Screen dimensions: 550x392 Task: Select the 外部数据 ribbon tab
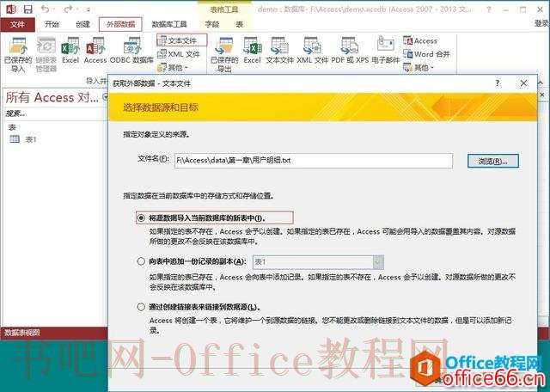(x=120, y=24)
